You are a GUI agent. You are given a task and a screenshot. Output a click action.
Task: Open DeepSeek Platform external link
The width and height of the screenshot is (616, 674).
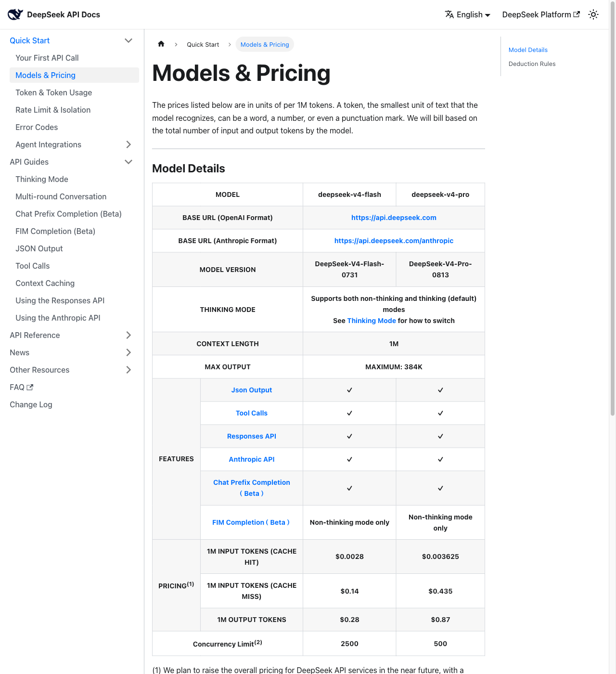pyautogui.click(x=541, y=14)
